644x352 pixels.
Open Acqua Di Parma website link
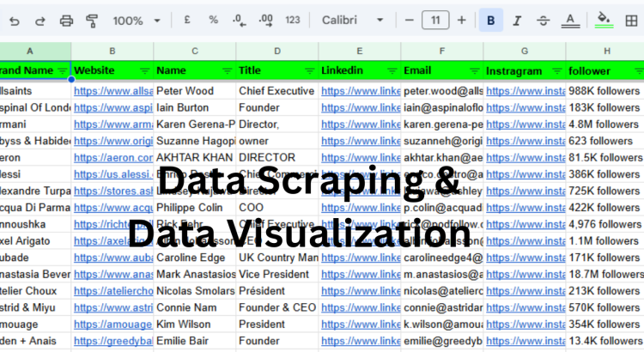tap(113, 208)
